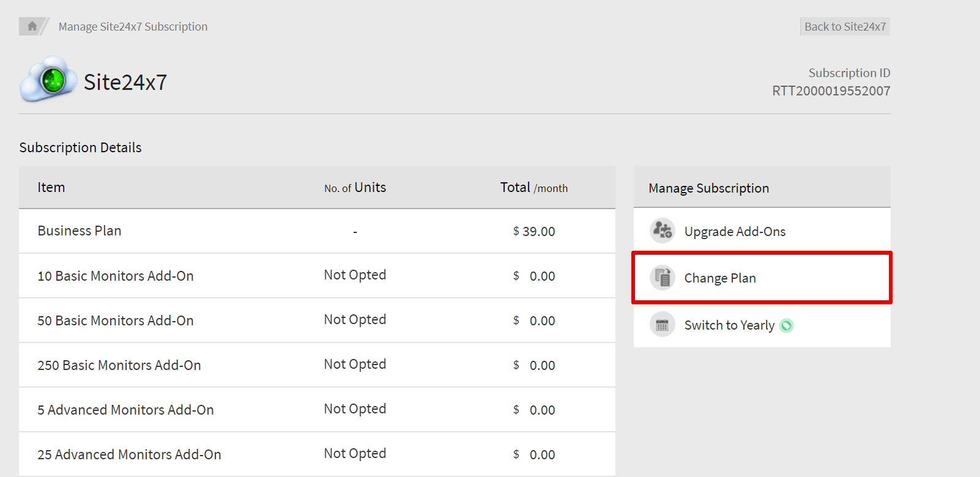Viewport: 980px width, 477px height.
Task: Click the Manage Subscription panel header
Action: coord(708,188)
